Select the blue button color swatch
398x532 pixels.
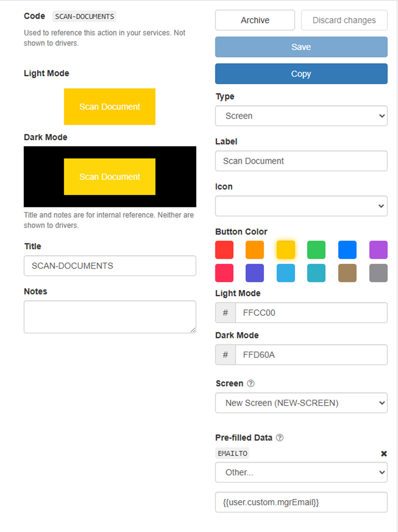347,250
